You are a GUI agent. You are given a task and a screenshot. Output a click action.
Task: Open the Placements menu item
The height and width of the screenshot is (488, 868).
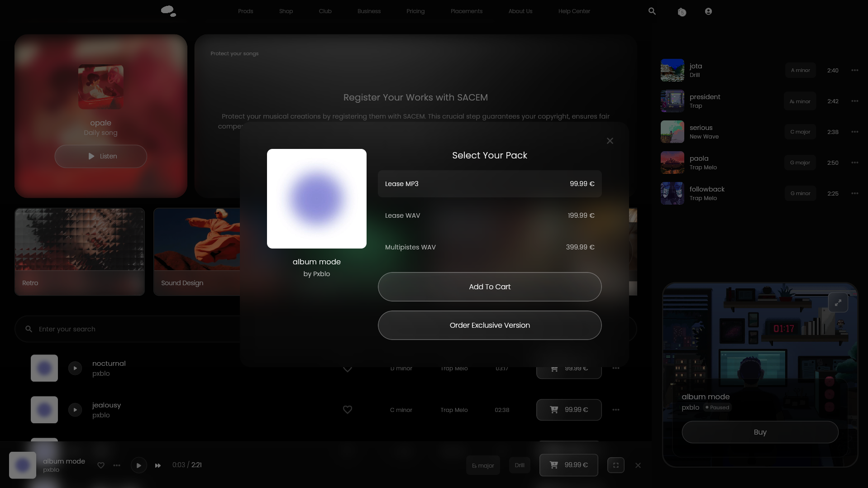click(466, 11)
